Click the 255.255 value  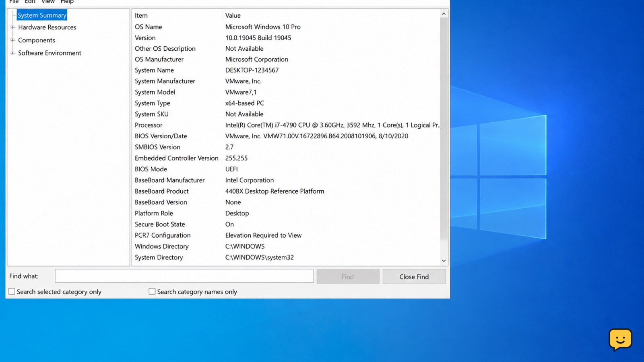[236, 158]
